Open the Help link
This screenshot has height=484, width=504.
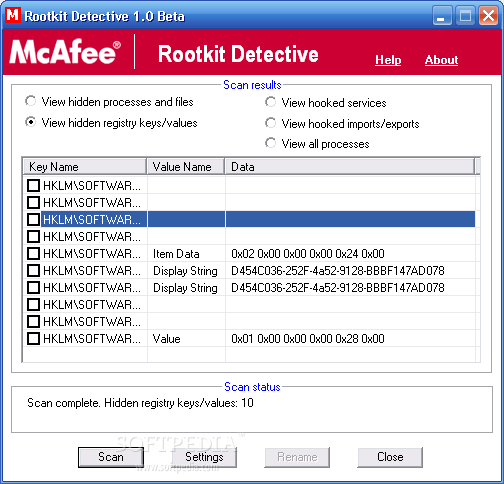coord(388,60)
